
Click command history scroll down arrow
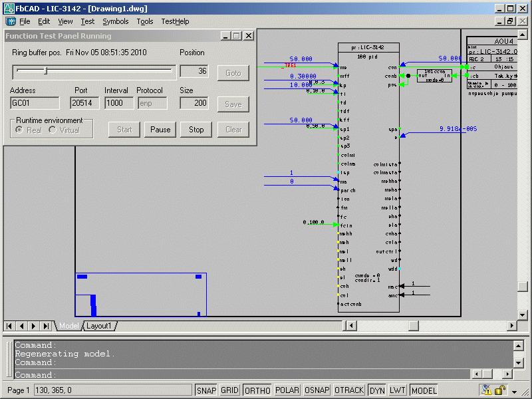518,363
